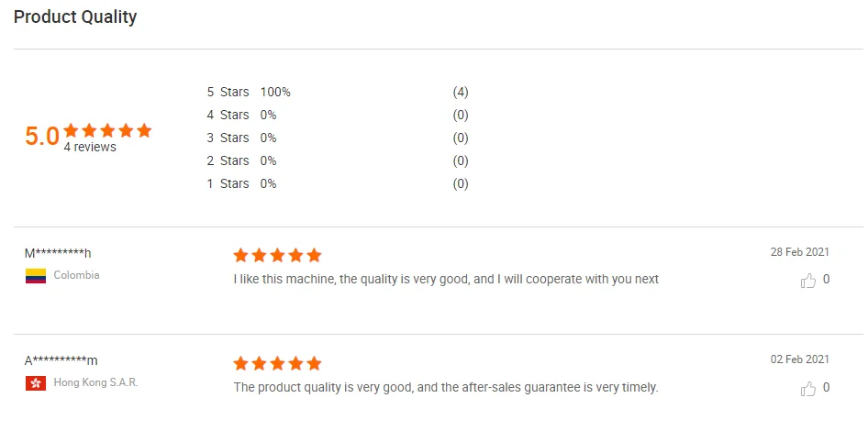Viewport: 868px width, 431px height.
Task: Click reviewer name A**********m
Action: click(x=61, y=360)
